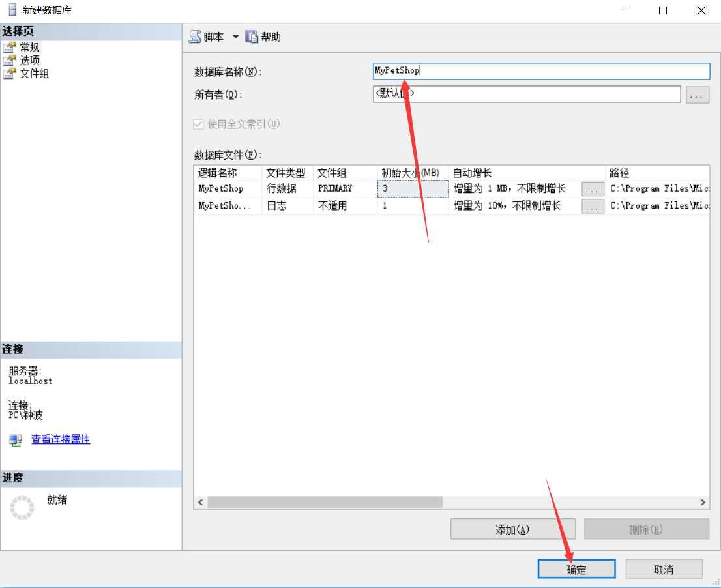Click the PRIMARY filegroup cell
This screenshot has width=721, height=588.
pyautogui.click(x=345, y=188)
